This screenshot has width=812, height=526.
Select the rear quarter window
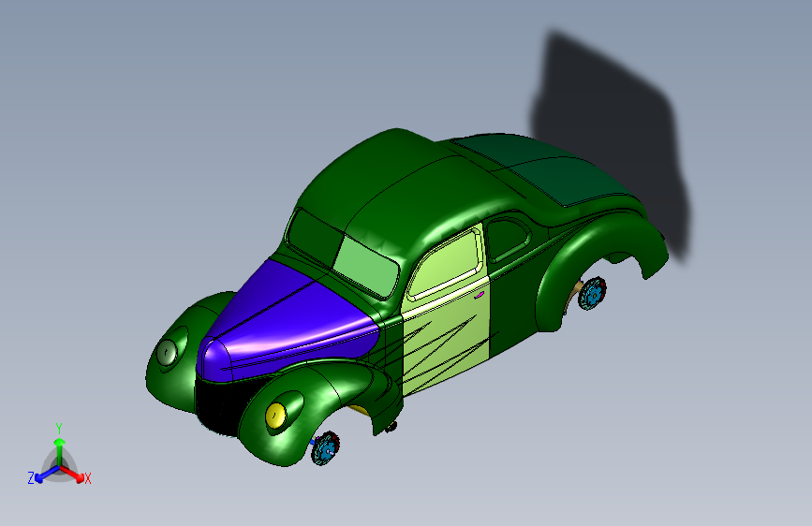(x=509, y=240)
